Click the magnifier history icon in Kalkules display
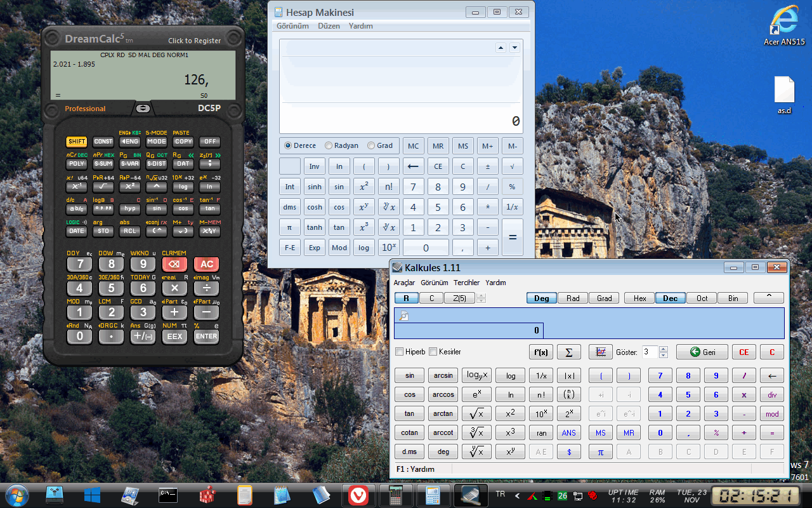Image resolution: width=812 pixels, height=508 pixels. click(x=403, y=316)
